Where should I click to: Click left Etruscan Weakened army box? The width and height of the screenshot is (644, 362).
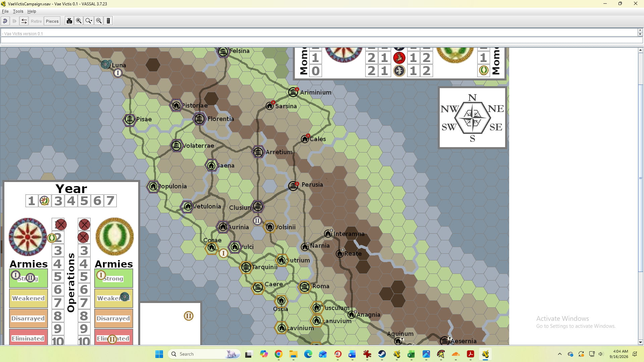pyautogui.click(x=29, y=298)
